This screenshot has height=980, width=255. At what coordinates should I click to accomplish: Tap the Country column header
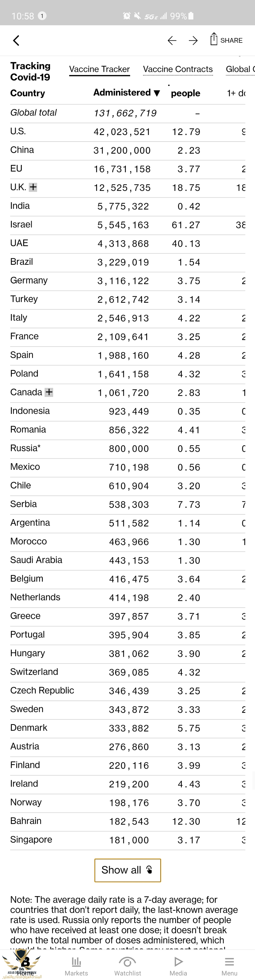tap(27, 93)
